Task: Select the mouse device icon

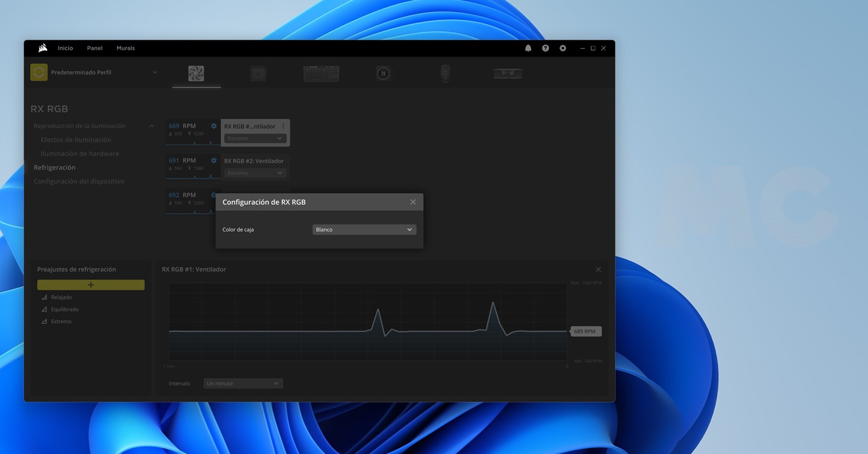Action: 445,73
